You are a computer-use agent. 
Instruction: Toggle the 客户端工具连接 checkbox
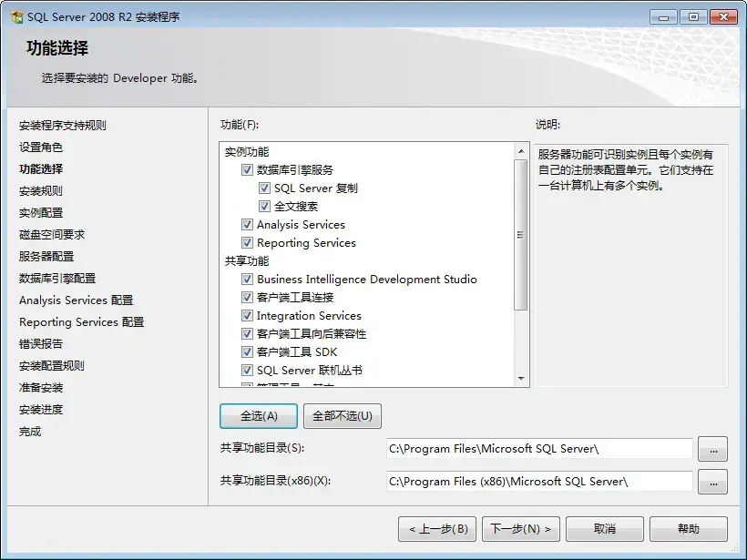[x=247, y=298]
